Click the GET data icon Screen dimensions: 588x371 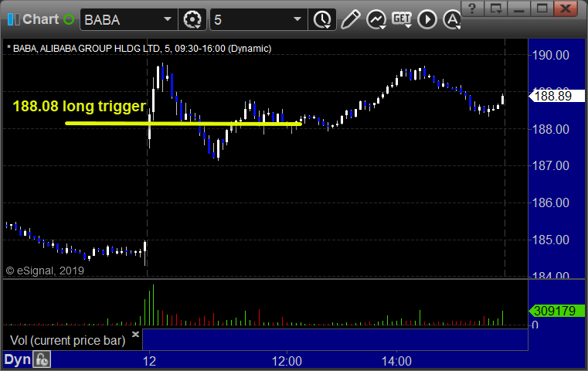402,19
